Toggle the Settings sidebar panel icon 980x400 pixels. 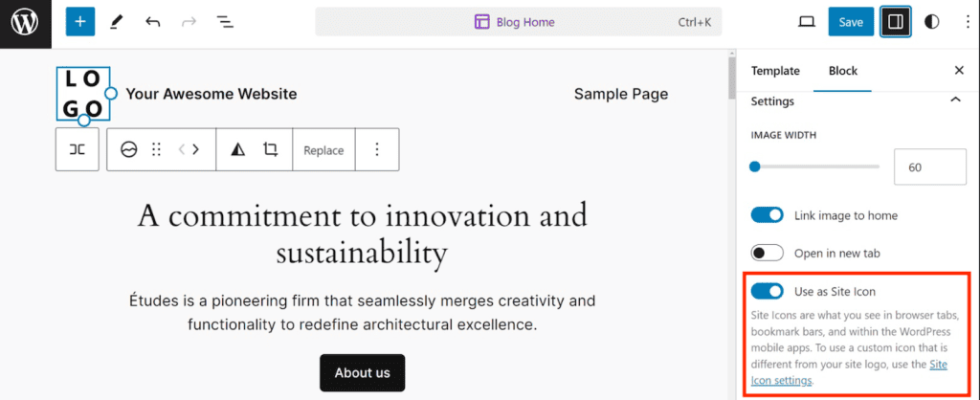tap(897, 22)
